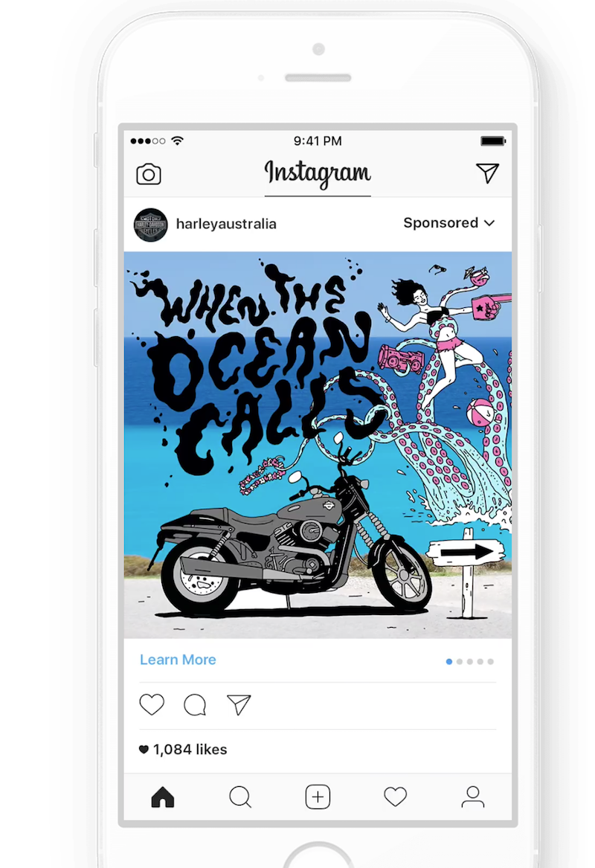Select last carousel page dot
The height and width of the screenshot is (868, 595).
pyautogui.click(x=490, y=661)
